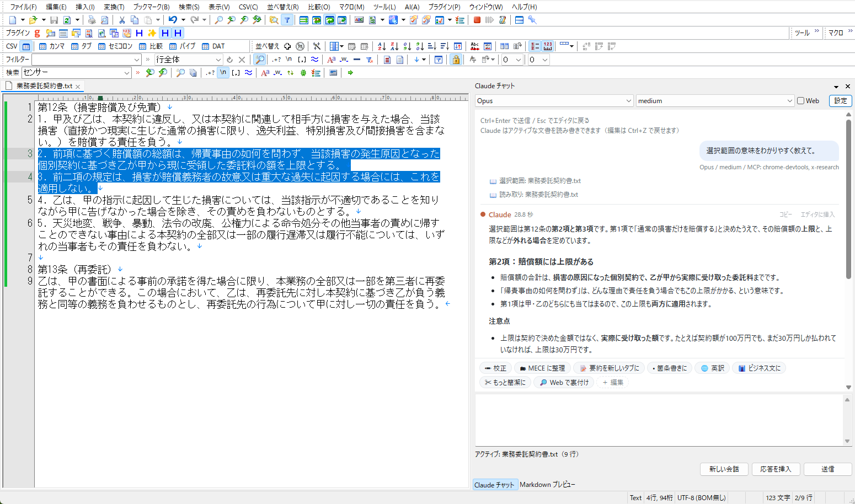Viewport: 855px width, 504px height.
Task: Click the 新しい会話 button
Action: point(724,469)
